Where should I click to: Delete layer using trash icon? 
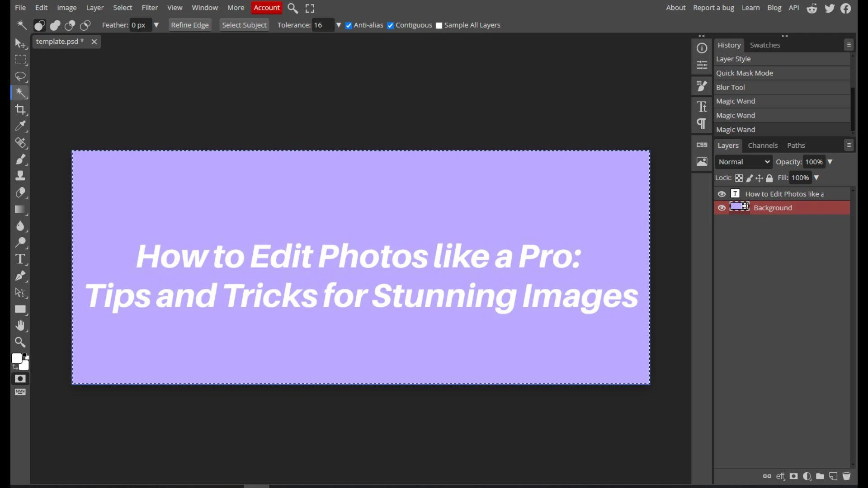click(846, 476)
